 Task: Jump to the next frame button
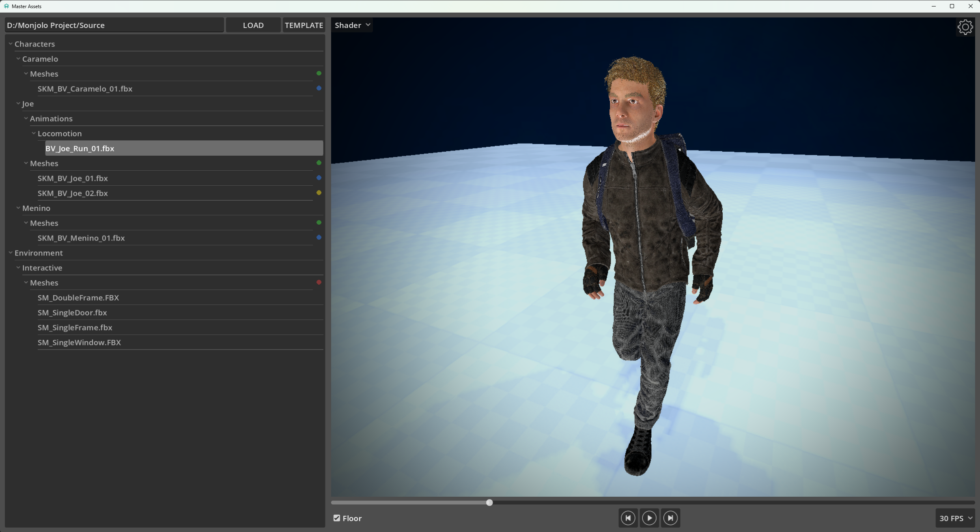pos(670,518)
